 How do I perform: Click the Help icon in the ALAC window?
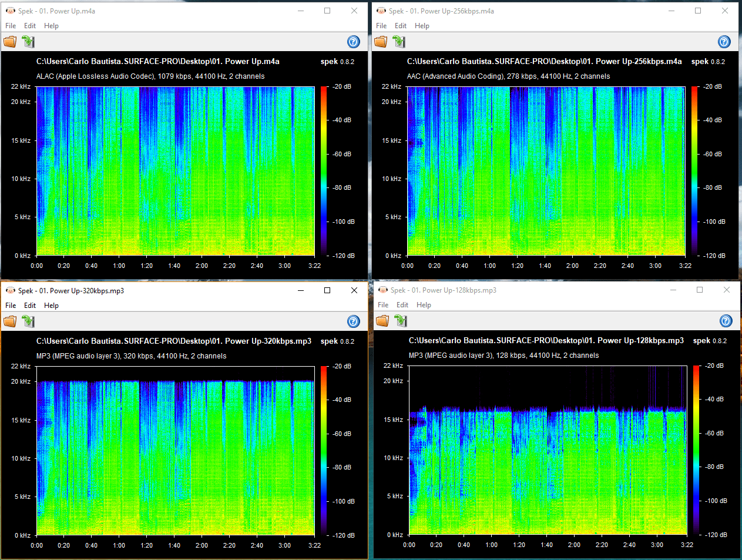353,42
